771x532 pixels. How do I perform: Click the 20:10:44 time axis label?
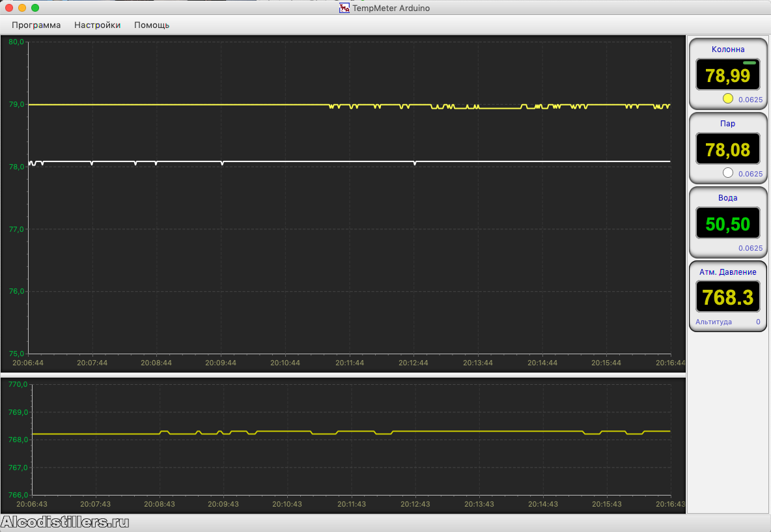pyautogui.click(x=285, y=363)
